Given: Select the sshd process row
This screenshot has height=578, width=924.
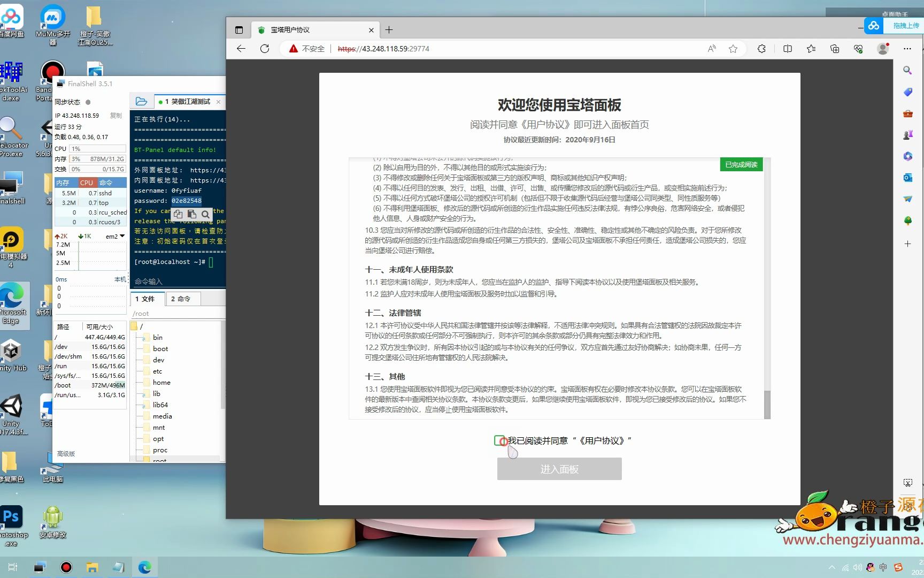Looking at the screenshot, I should click(x=90, y=193).
